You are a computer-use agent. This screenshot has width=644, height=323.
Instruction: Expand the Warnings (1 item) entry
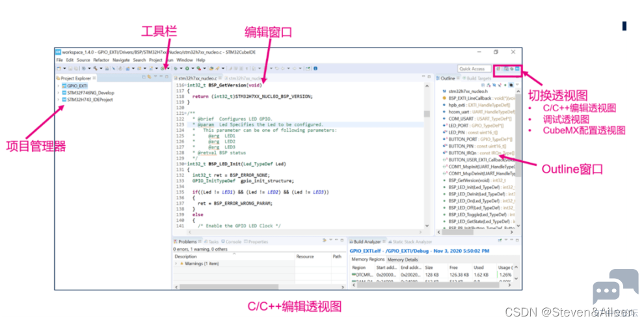[x=176, y=264]
